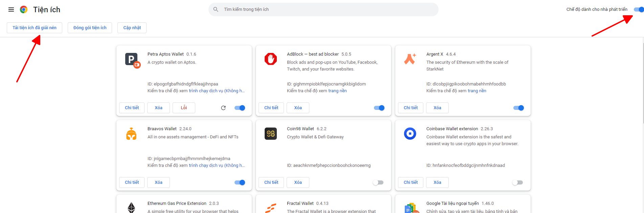This screenshot has height=213, width=644.
Task: Enable the Coinbase Wallet extension toggle
Action: pyautogui.click(x=517, y=182)
